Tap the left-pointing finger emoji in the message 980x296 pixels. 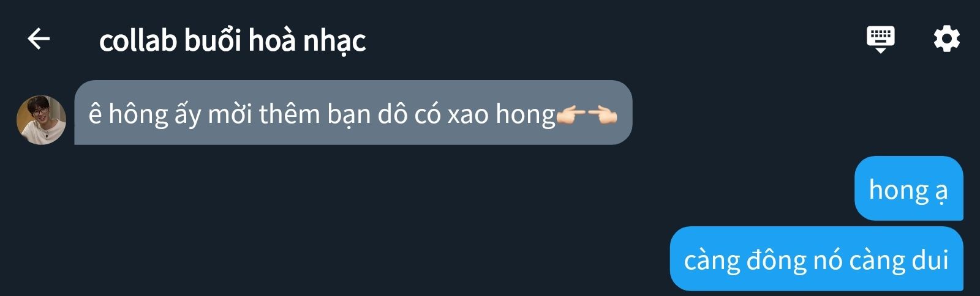point(602,114)
